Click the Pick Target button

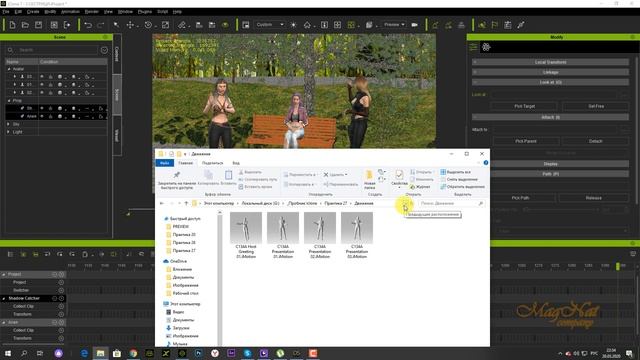[524, 106]
